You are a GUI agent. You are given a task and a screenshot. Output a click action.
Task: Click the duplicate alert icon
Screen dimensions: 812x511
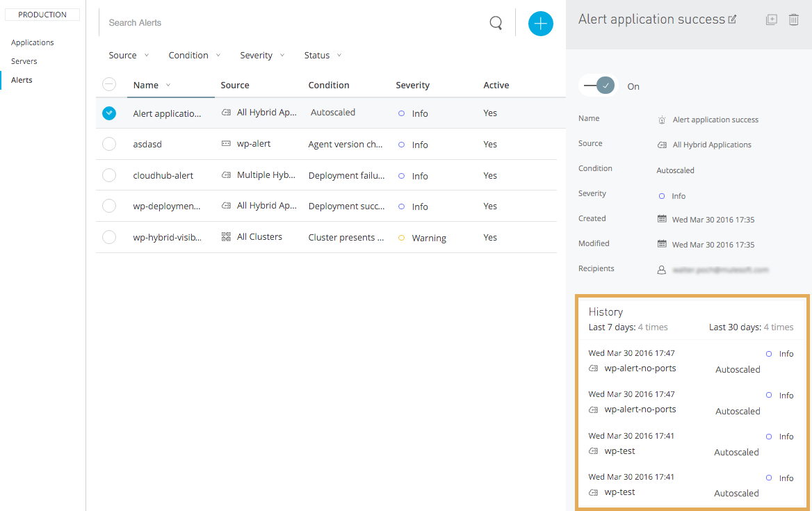coord(771,20)
